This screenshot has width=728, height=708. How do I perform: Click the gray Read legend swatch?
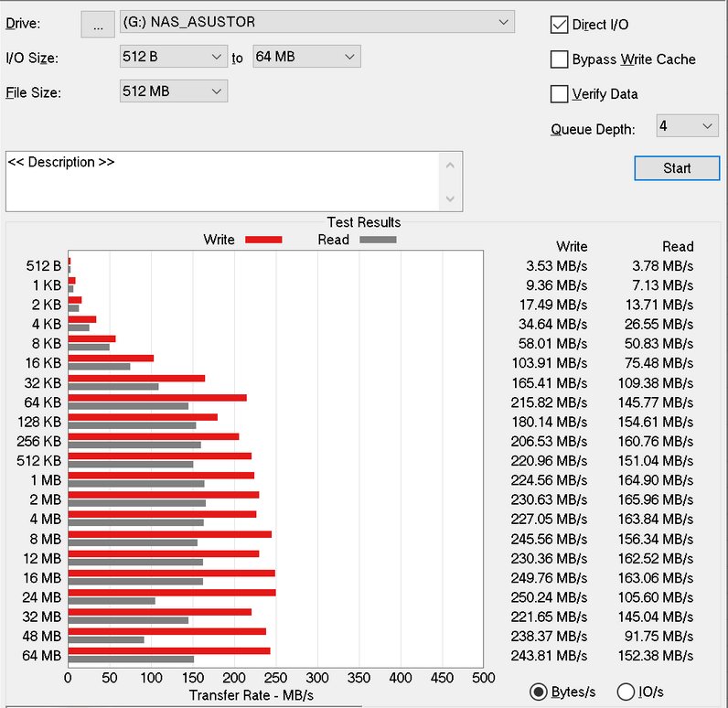[x=378, y=240]
